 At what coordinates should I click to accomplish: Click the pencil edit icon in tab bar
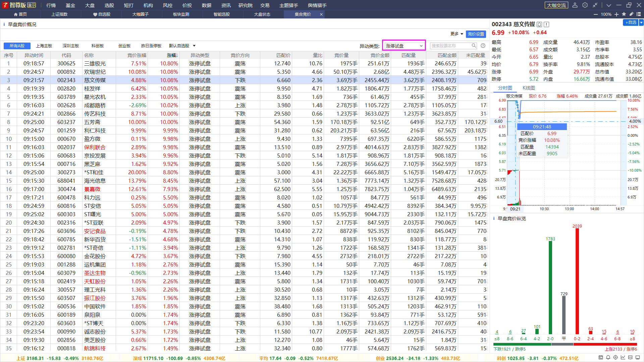tap(631, 14)
